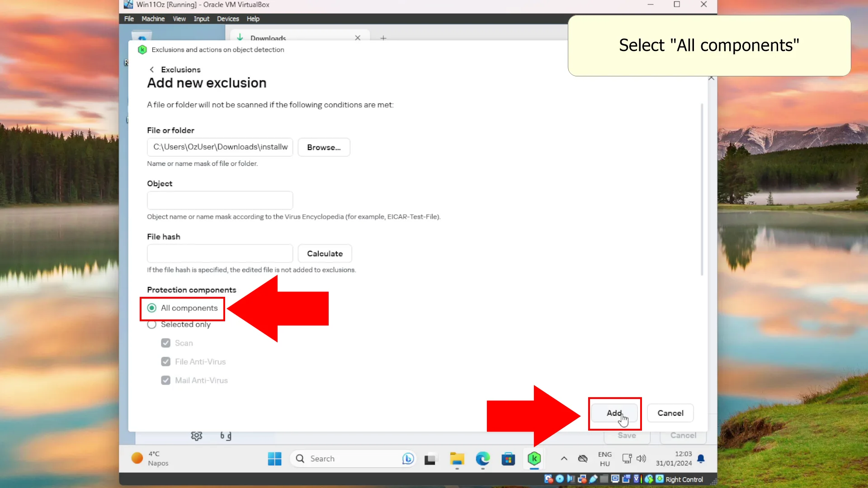Screen dimensions: 868x488
Task: Open the Machine menu in VirtualBox
Action: pyautogui.click(x=154, y=19)
